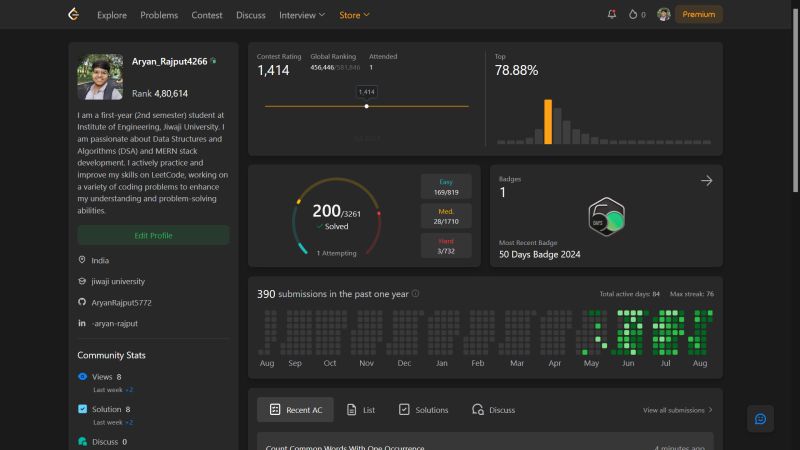800x450 pixels.
Task: Switch to the List tab
Action: [361, 410]
